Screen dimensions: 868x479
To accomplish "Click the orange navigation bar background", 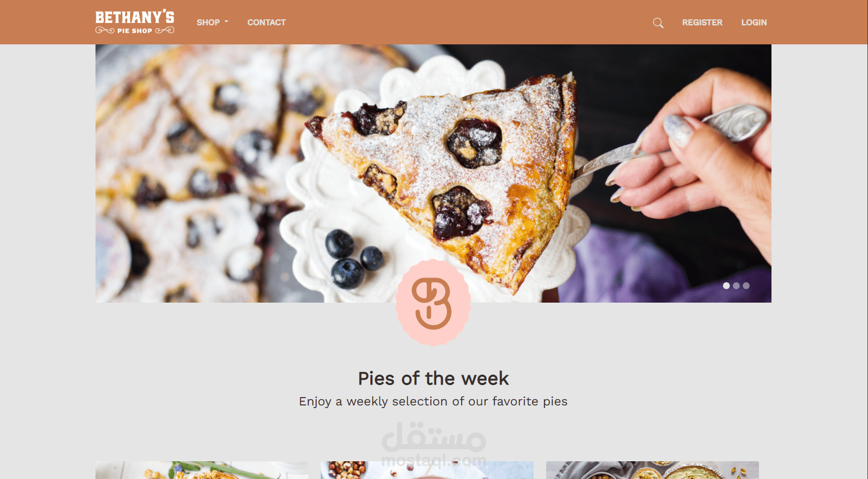I will 469,22.
